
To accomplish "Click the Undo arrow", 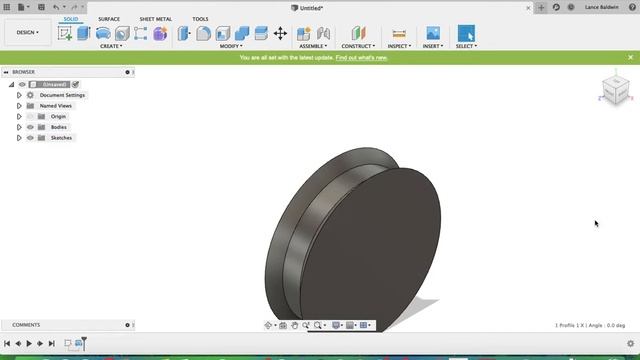I will (56, 7).
